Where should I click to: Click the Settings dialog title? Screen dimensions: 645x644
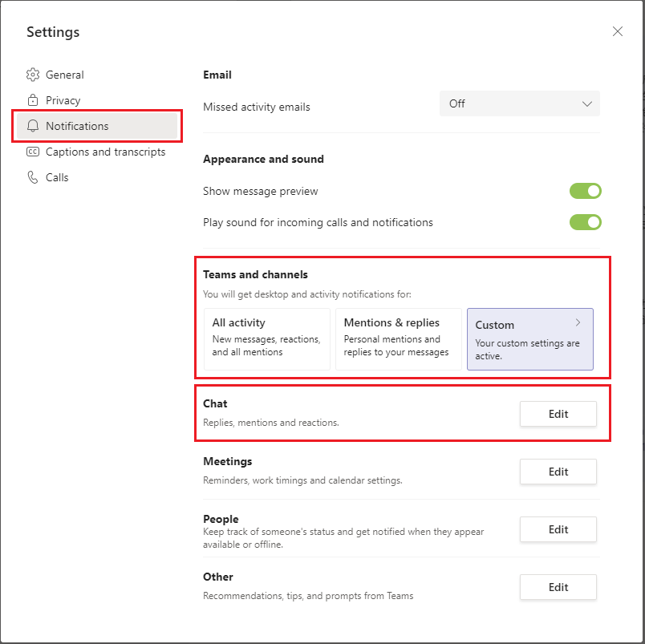click(53, 32)
